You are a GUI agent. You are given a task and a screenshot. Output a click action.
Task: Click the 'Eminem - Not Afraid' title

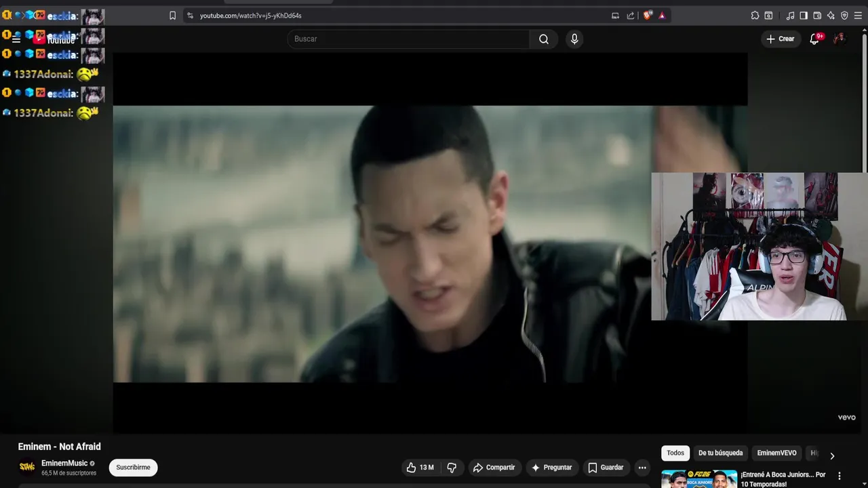pyautogui.click(x=59, y=447)
